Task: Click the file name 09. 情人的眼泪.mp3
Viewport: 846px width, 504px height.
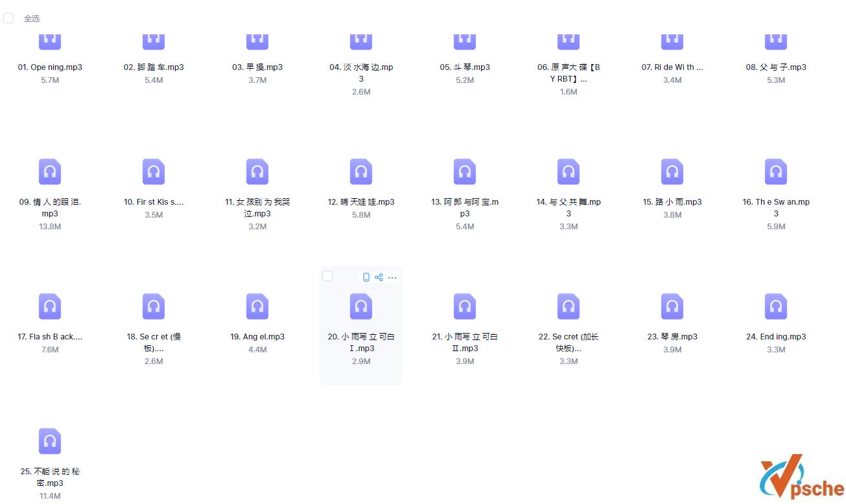Action: pyautogui.click(x=50, y=208)
